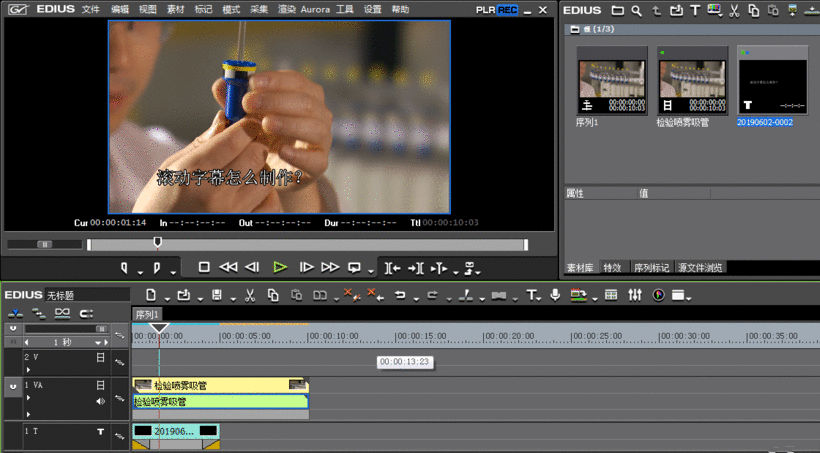
Task: Click the voice-over microphone icon
Action: [x=555, y=295]
